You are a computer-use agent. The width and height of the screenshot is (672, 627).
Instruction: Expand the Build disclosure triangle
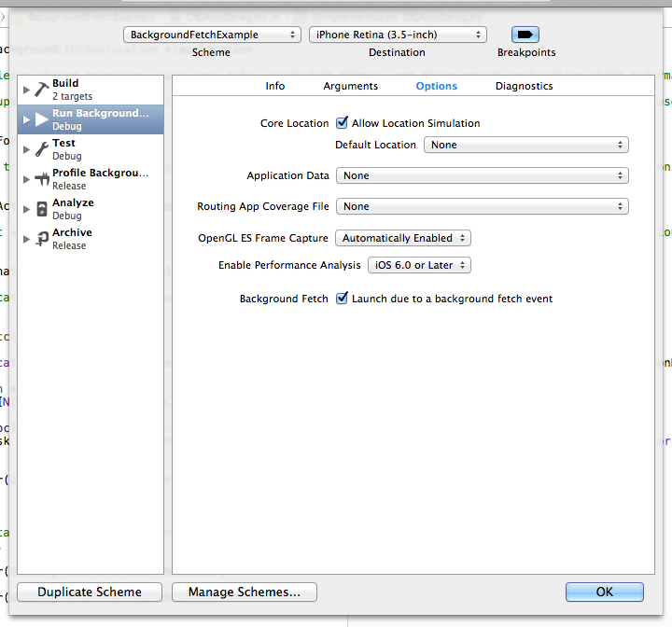(x=26, y=90)
